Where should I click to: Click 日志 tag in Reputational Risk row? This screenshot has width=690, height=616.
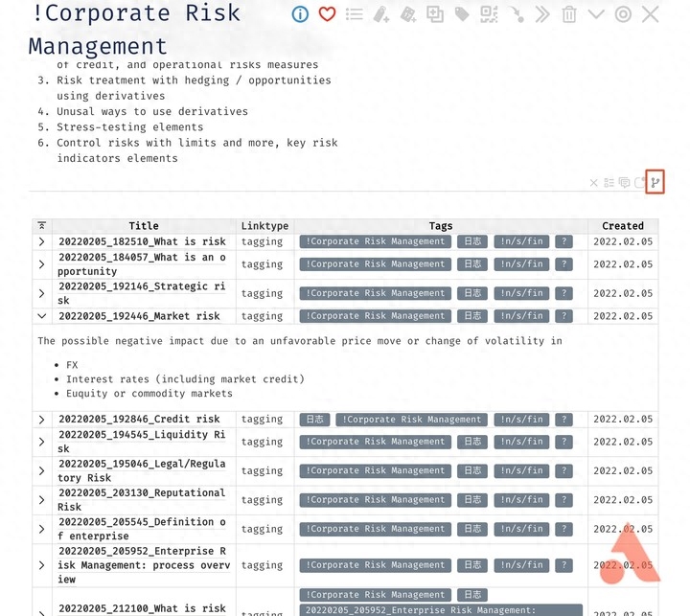471,500
